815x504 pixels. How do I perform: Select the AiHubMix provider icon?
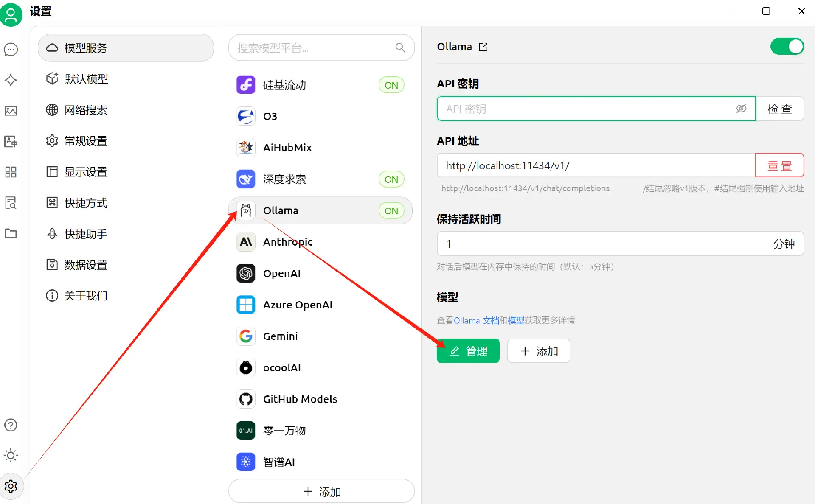(x=246, y=148)
